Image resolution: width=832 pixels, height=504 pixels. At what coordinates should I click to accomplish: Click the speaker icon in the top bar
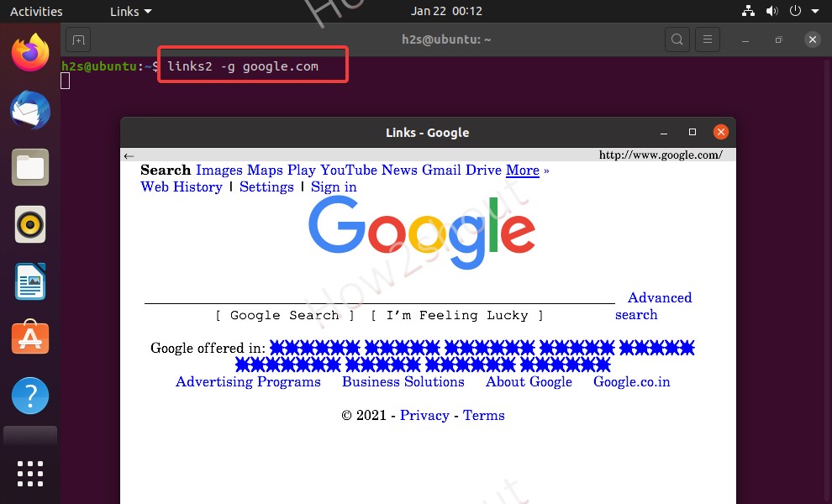771,11
